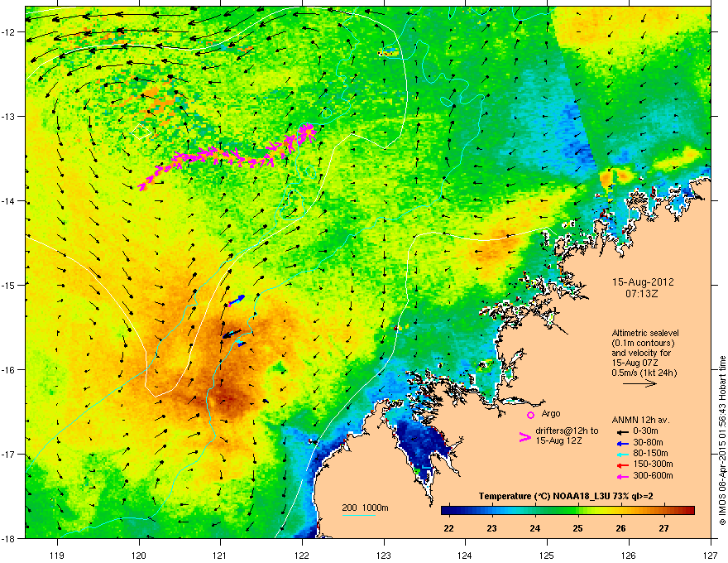
Task: Click the 'ANMN 12h av.' heading
Action: pyautogui.click(x=640, y=421)
